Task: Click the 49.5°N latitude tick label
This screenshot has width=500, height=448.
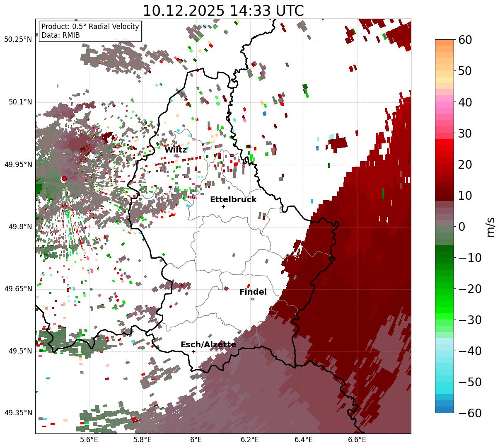Action: [20, 351]
